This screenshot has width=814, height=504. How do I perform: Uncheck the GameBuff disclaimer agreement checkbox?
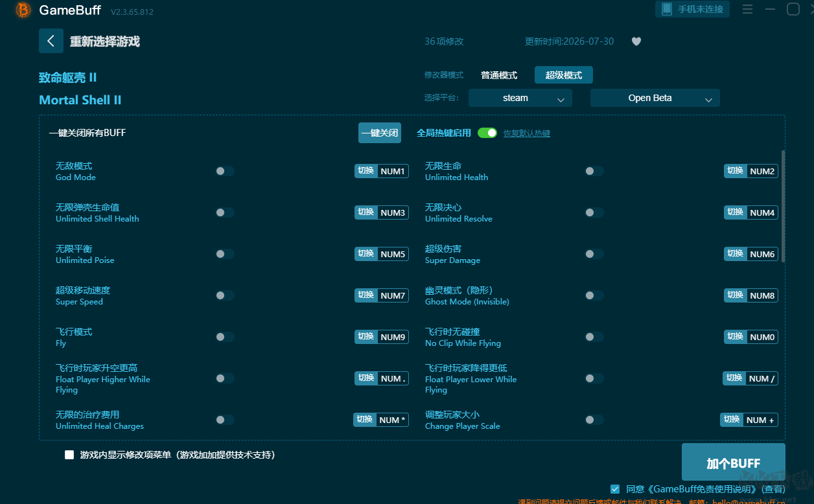tap(615, 489)
